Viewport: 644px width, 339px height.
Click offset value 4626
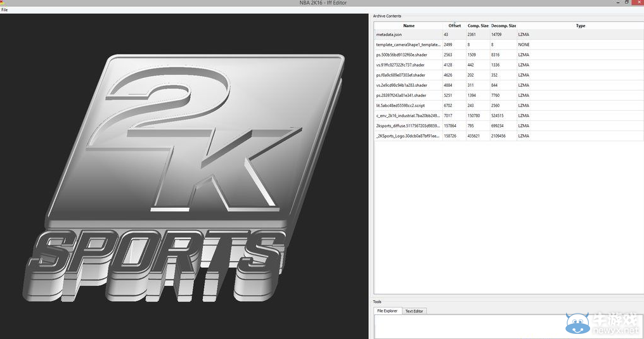click(448, 75)
